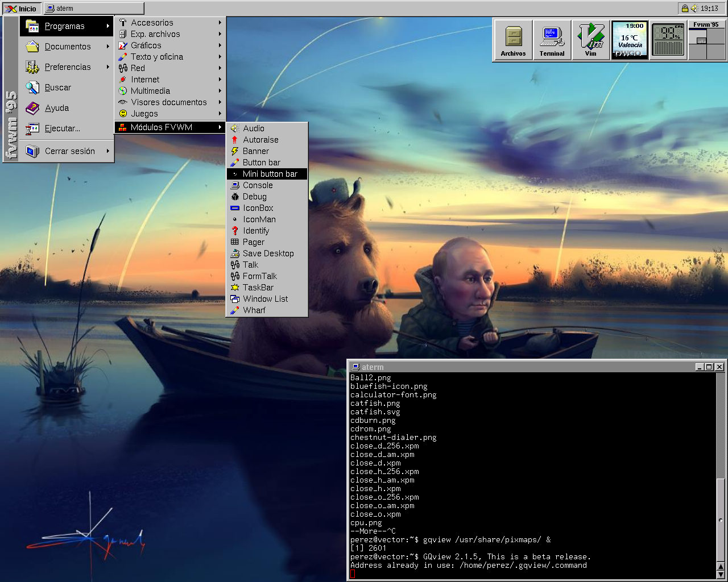This screenshot has width=728, height=582.
Task: Run the Identify module
Action: click(267, 231)
